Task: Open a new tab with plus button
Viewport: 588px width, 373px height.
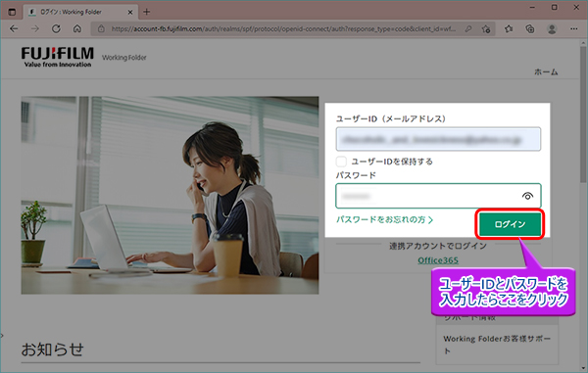Action: tap(147, 12)
